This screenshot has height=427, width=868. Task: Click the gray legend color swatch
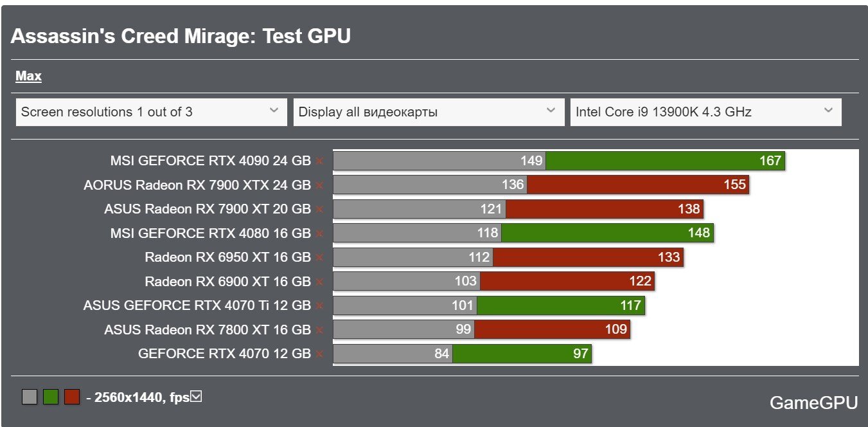click(29, 397)
